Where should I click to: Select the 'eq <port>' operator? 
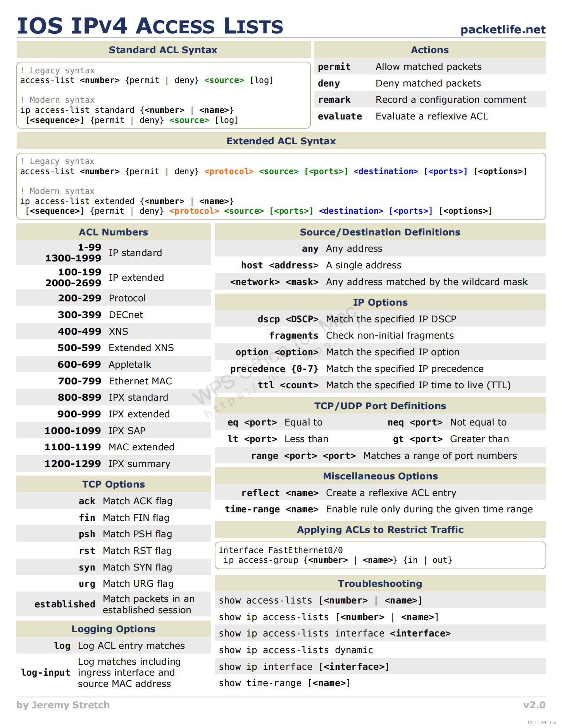coord(252,422)
